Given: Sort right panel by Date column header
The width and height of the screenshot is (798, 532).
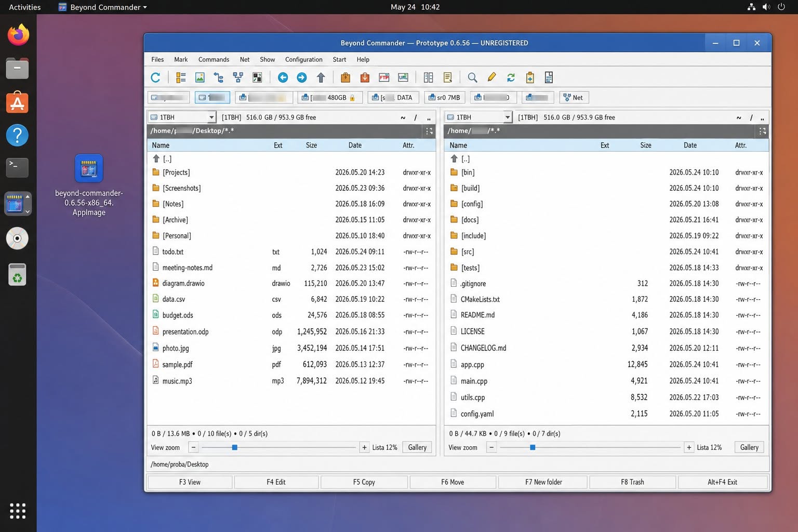Looking at the screenshot, I should click(690, 145).
